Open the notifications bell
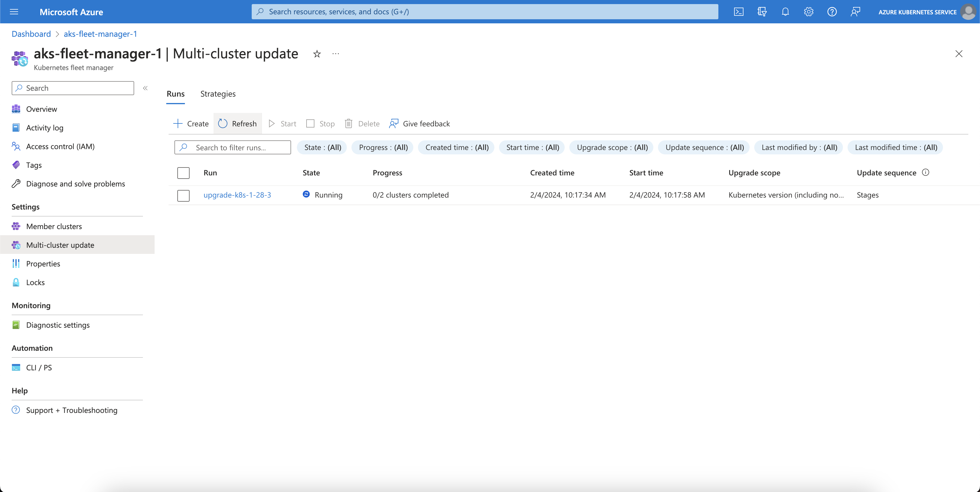Image resolution: width=980 pixels, height=492 pixels. 785,12
